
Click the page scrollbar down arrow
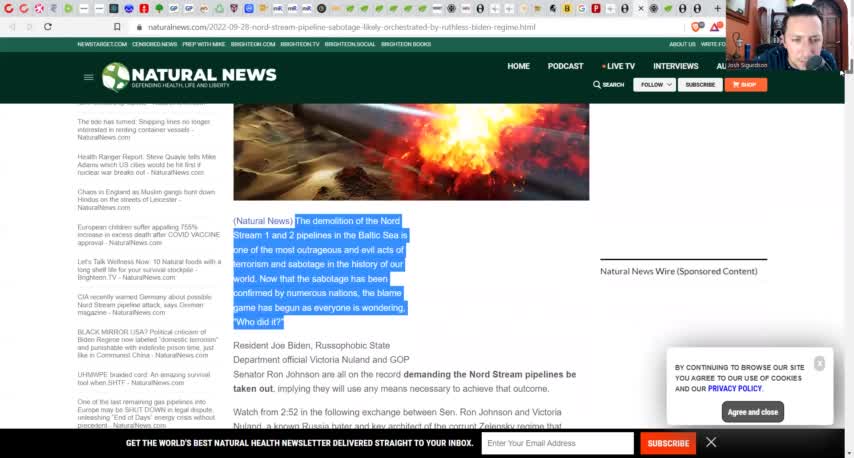click(849, 454)
